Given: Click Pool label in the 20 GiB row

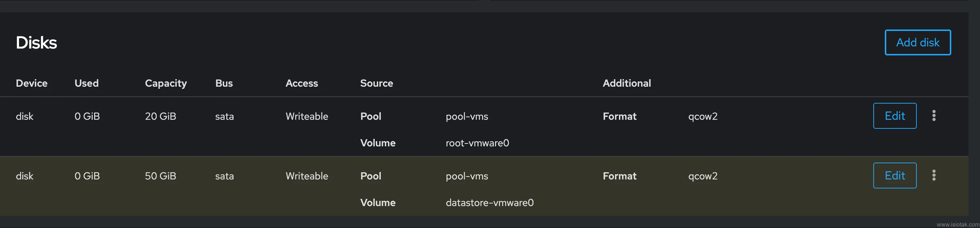Looking at the screenshot, I should [x=370, y=116].
